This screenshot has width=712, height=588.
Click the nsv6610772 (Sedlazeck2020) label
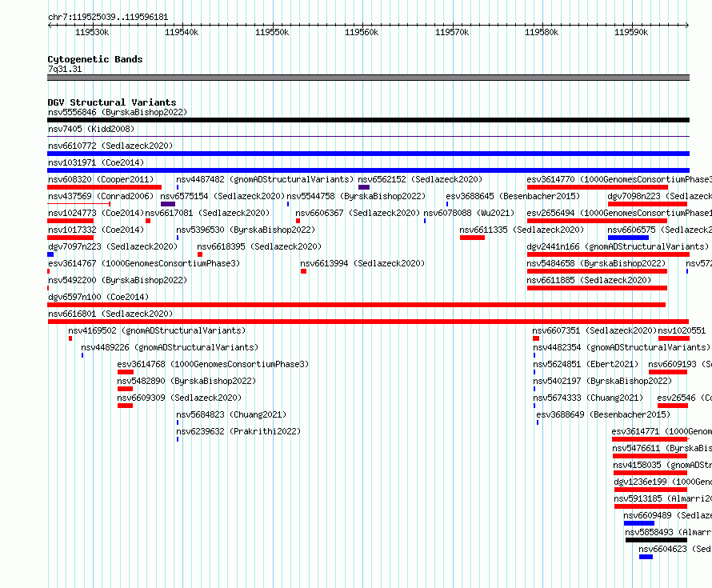click(x=110, y=146)
